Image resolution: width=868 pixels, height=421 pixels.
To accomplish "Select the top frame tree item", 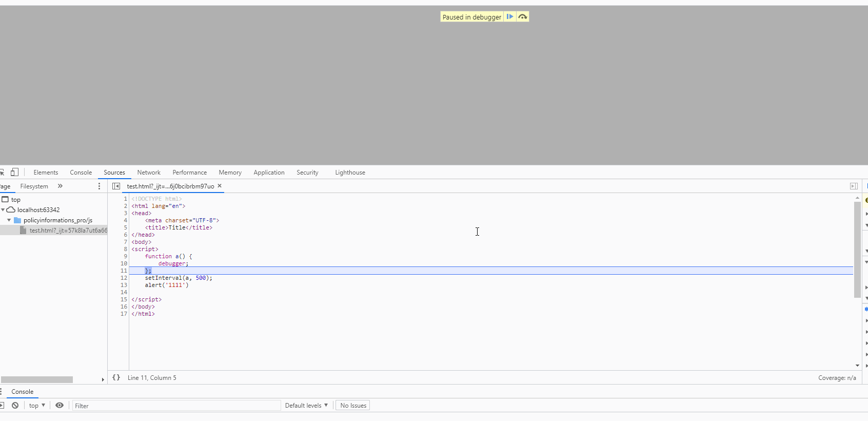I will [15, 200].
